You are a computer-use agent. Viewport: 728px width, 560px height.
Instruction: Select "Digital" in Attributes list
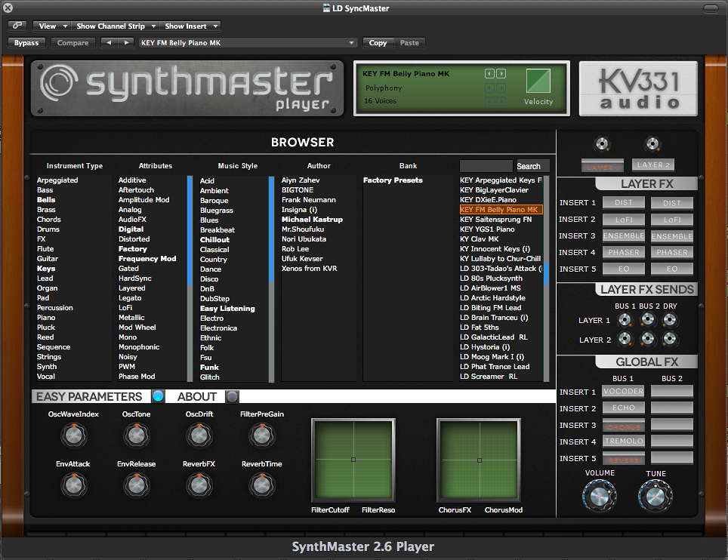[131, 229]
